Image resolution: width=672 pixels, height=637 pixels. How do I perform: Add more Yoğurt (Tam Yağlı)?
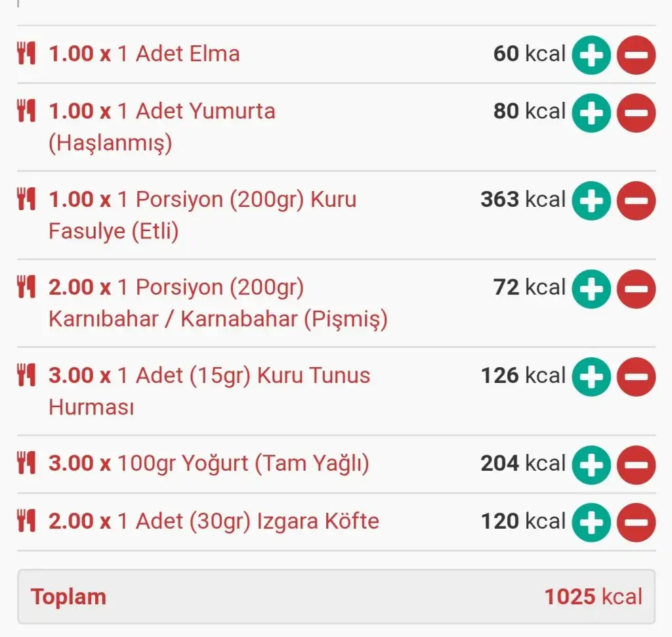(x=591, y=465)
